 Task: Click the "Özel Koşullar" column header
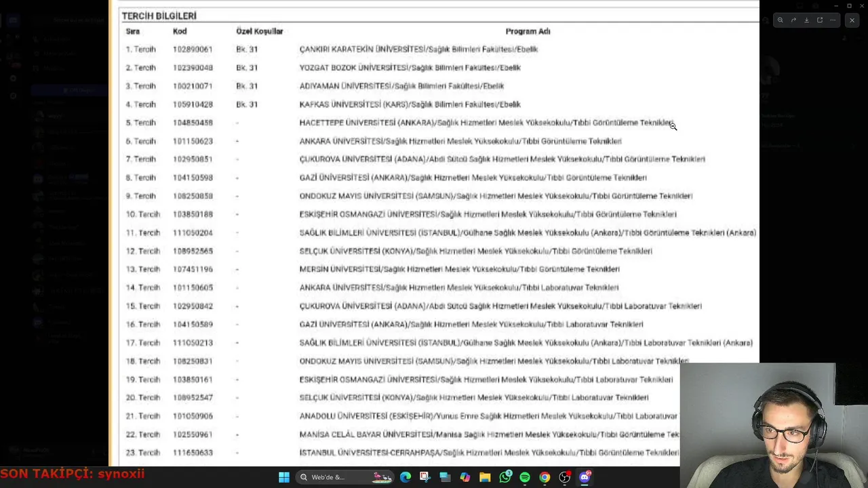[259, 31]
